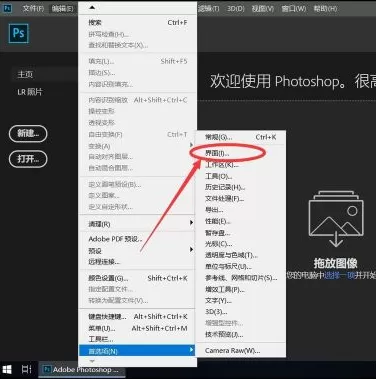Open 暂存盘... preferences

tap(241, 233)
